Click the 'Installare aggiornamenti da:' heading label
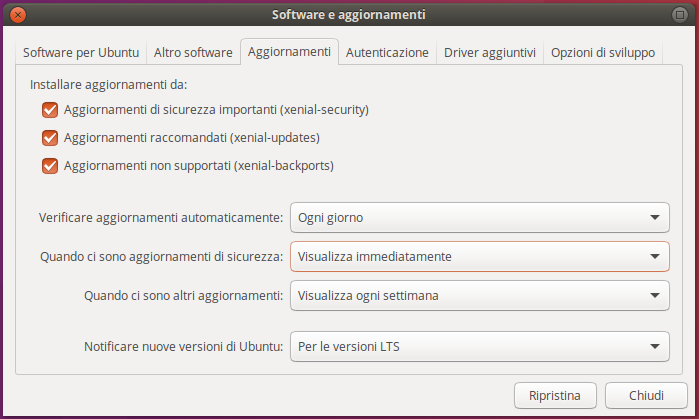The width and height of the screenshot is (699, 419). (109, 85)
